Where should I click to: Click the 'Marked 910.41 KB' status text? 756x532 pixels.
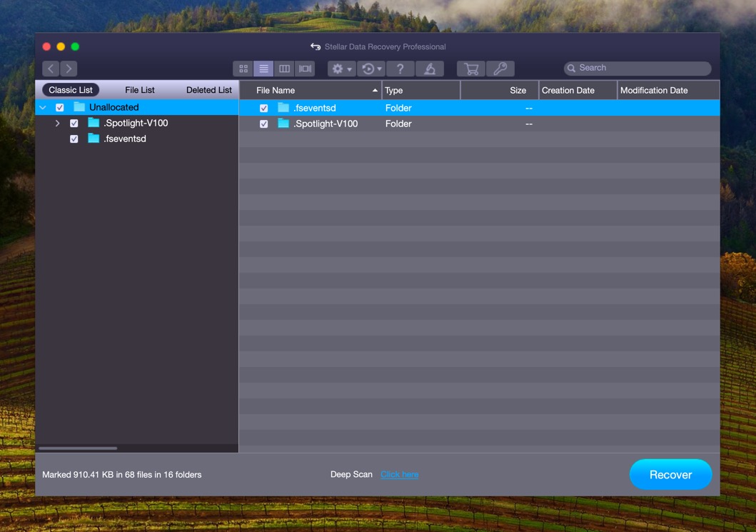[121, 475]
